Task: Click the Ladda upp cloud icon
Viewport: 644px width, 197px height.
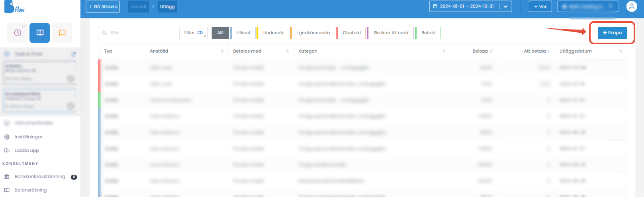Action: coord(7,150)
